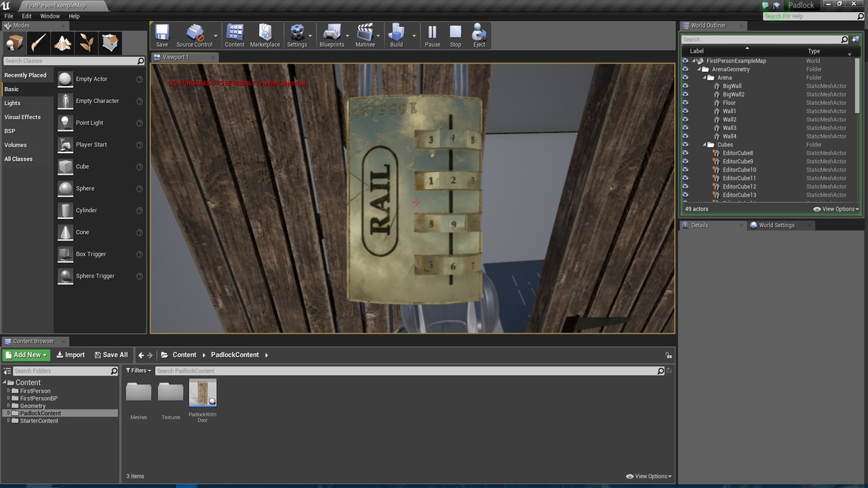
Task: Toggle visibility of Wall1 actor
Action: pos(685,111)
